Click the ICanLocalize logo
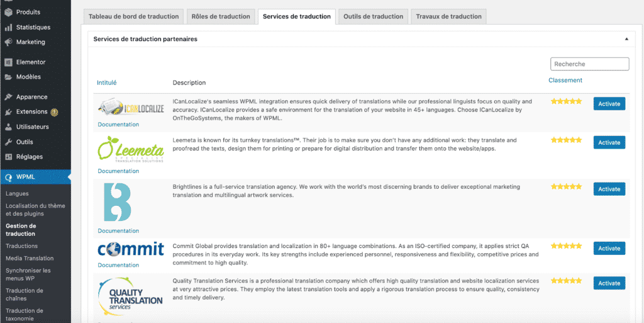This screenshot has width=644, height=323. [x=131, y=108]
